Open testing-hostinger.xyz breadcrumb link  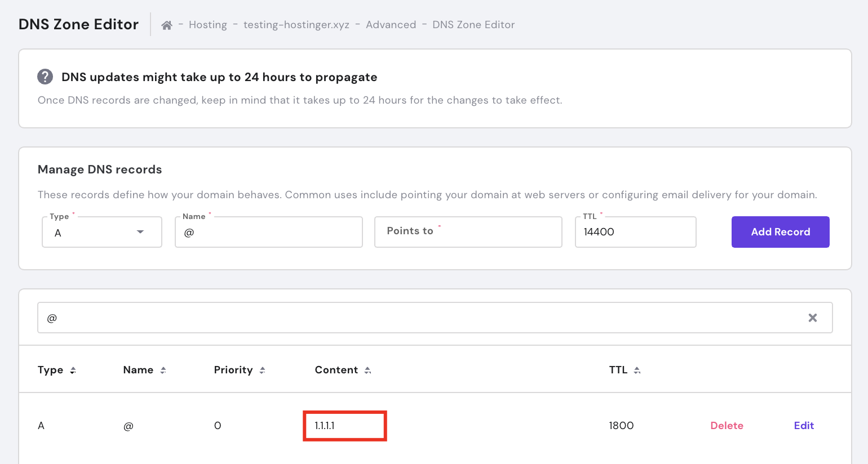(296, 25)
